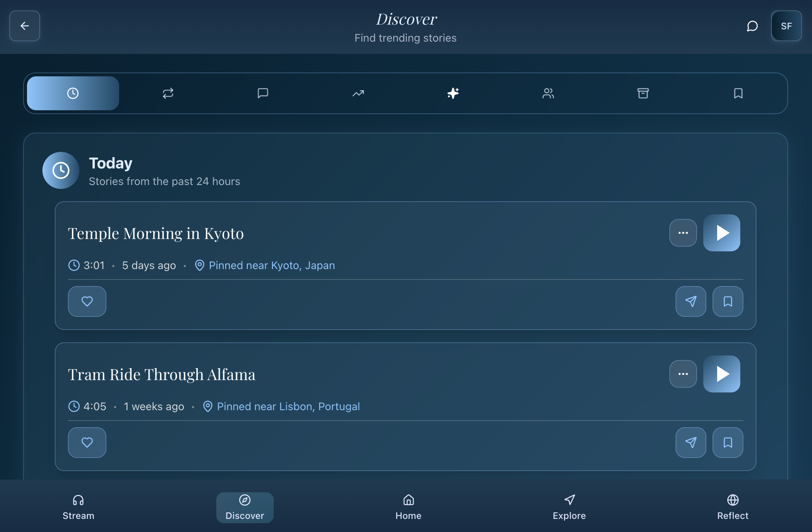Screen dimensions: 812x532
Task: Open the people filter
Action: point(548,93)
